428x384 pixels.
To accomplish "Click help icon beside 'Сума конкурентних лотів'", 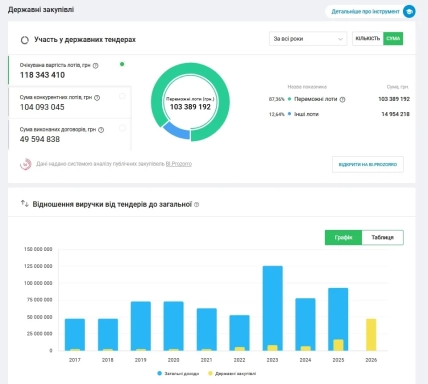I will click(97, 98).
